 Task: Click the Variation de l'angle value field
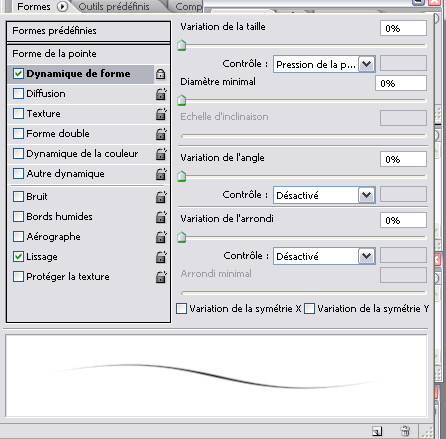pyautogui.click(x=403, y=159)
